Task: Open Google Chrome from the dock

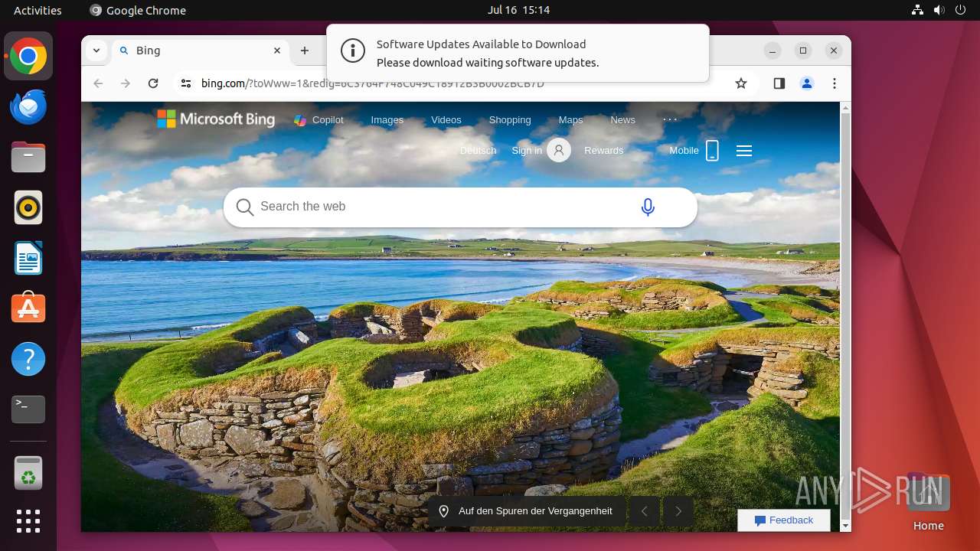Action: tap(28, 57)
